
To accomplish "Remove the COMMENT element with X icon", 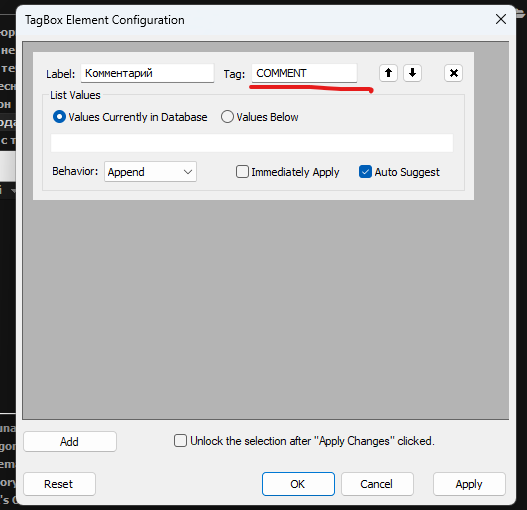I will pyautogui.click(x=453, y=73).
